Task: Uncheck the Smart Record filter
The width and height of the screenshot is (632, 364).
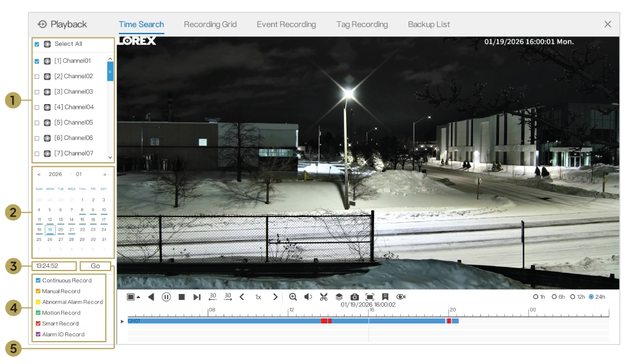Action: tap(38, 324)
